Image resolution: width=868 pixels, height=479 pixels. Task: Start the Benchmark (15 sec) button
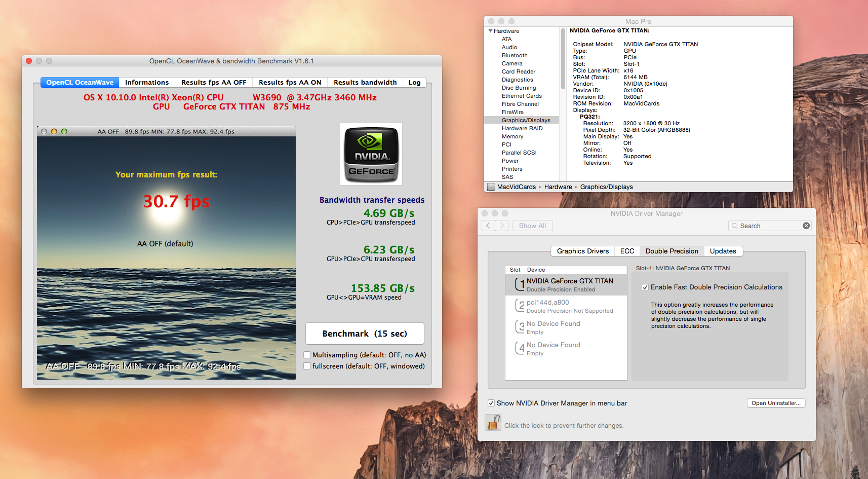[365, 334]
